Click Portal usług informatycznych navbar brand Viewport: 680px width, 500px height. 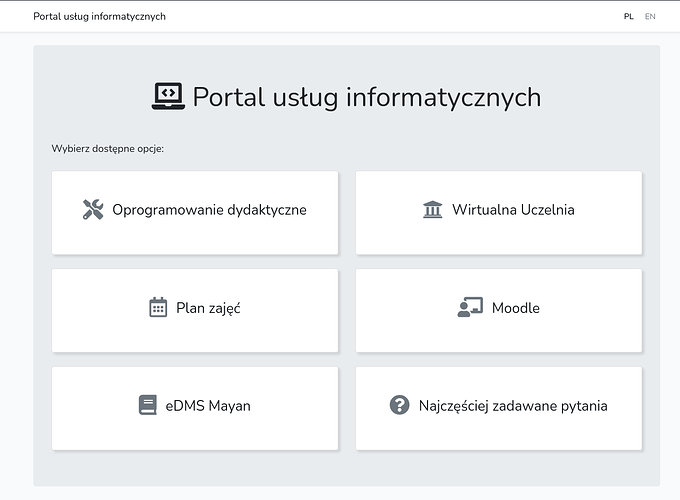(99, 16)
